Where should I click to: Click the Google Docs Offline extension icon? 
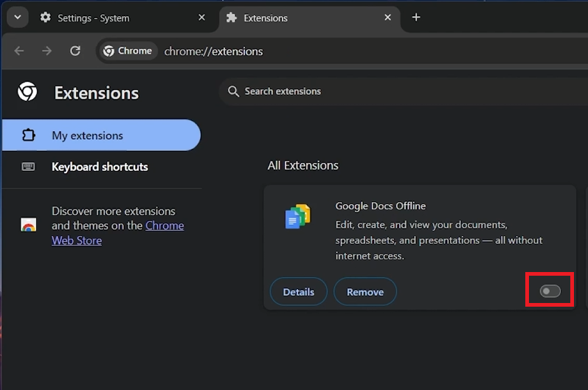(297, 217)
